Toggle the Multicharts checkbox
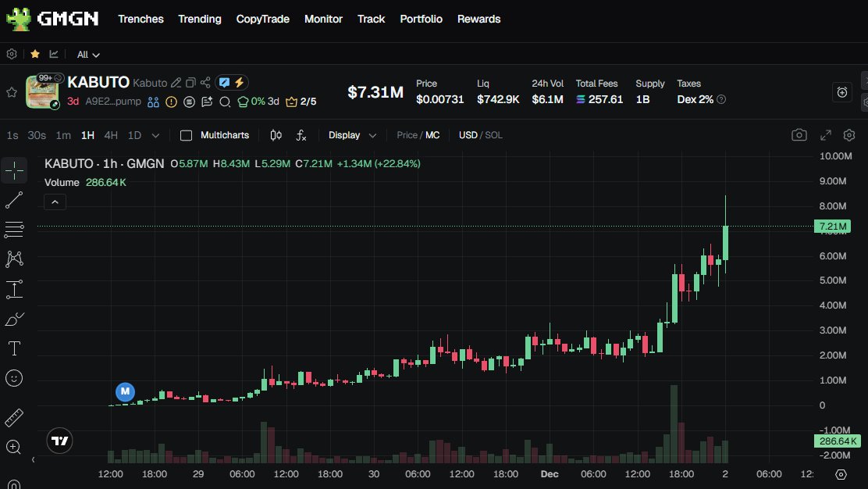 (186, 135)
